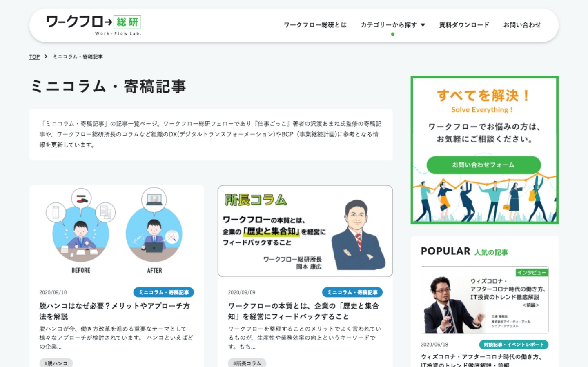This screenshot has height=367, width=588.
Task: Select the date 2020/09/10
Action: 53,292
